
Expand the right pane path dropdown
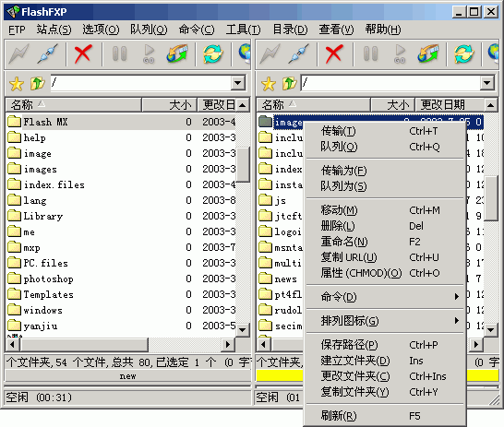coord(487,83)
